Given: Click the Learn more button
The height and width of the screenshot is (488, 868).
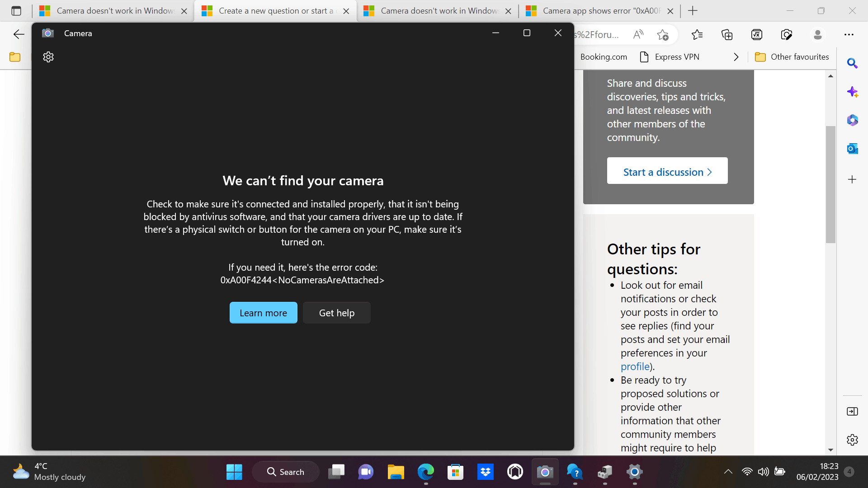Looking at the screenshot, I should click(264, 312).
